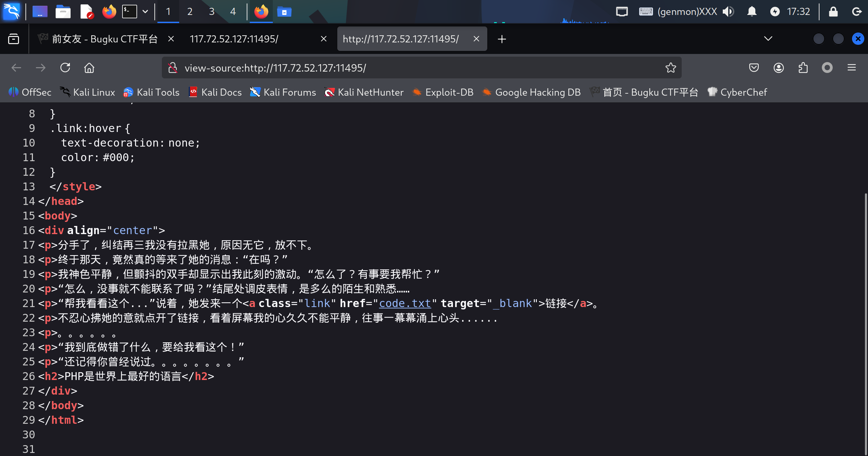Lock the screen with the padlock icon

(833, 12)
